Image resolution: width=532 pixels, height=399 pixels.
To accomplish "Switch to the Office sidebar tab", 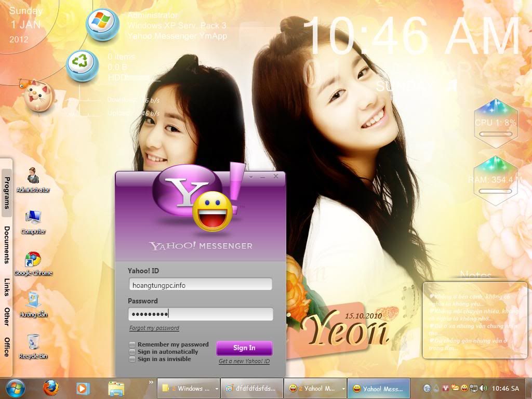I will tap(7, 347).
